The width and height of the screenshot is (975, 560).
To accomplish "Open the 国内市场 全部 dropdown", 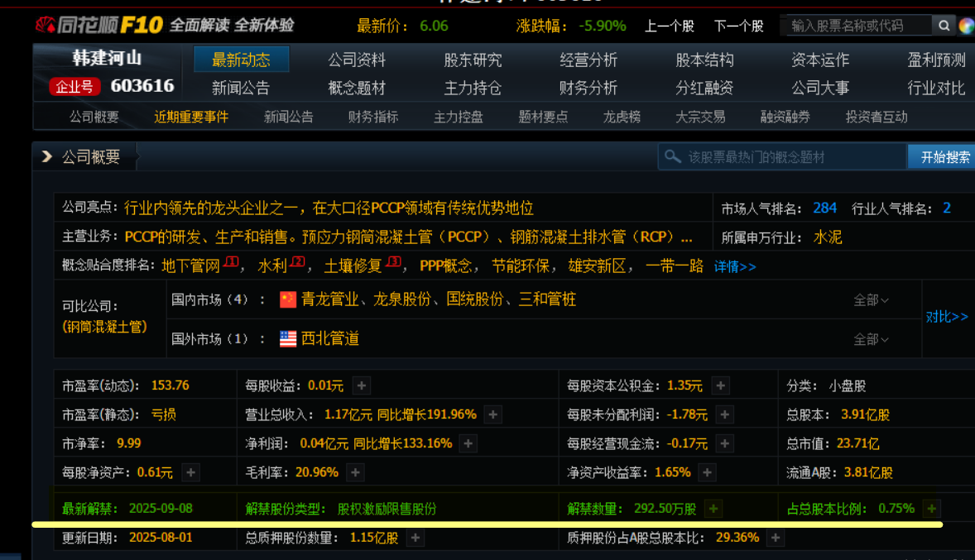I will point(871,300).
